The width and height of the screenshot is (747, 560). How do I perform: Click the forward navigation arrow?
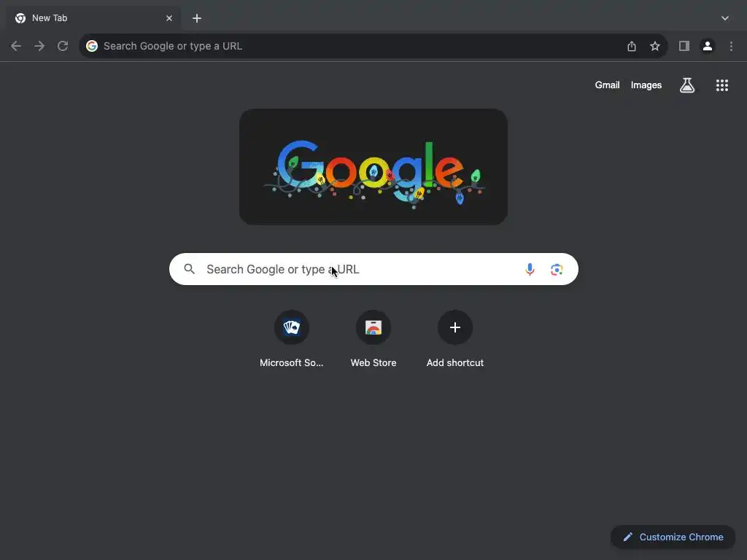(39, 46)
